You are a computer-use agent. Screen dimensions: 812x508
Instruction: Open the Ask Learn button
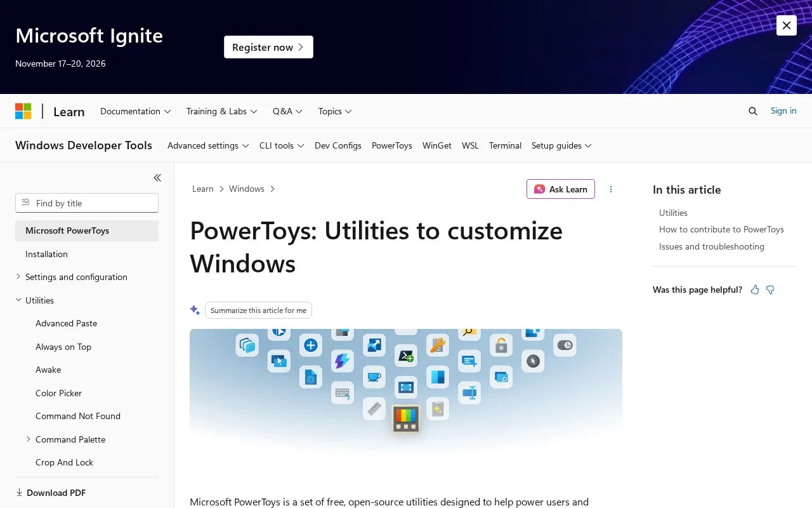click(x=561, y=189)
